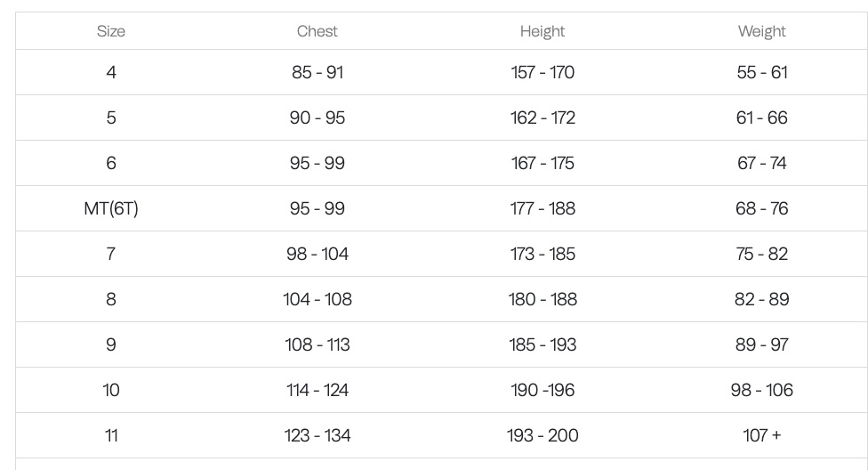Image resolution: width=868 pixels, height=470 pixels.
Task: Click the Chest column header
Action: click(317, 31)
